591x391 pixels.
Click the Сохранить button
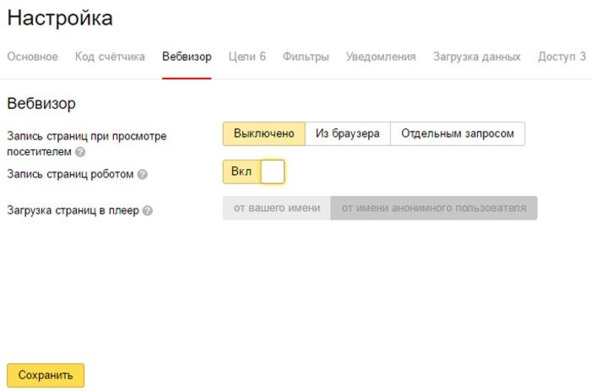coord(46,375)
